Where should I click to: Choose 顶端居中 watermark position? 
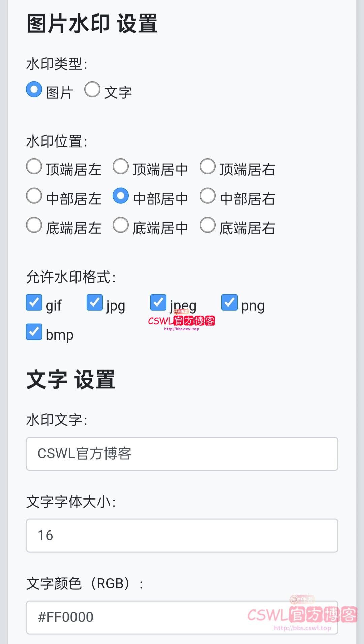[x=121, y=166]
